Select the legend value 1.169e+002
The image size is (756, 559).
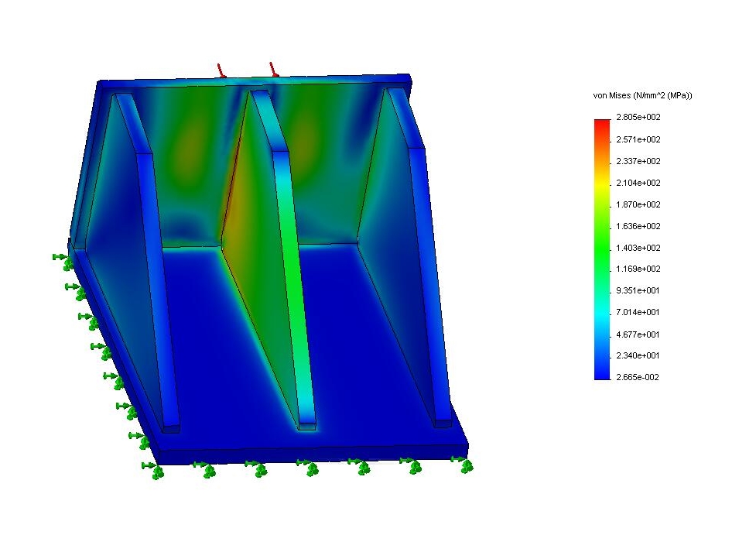coord(638,269)
